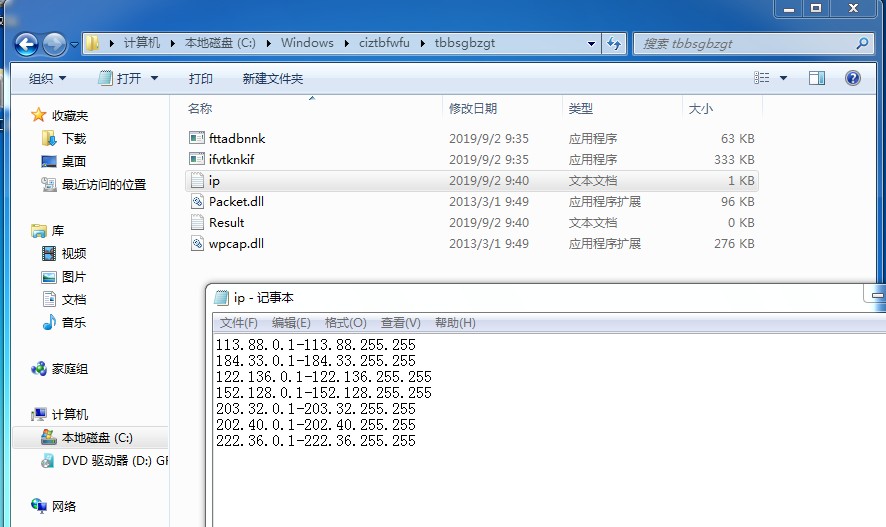Click the 计算机 icon in sidebar
This screenshot has height=527, width=886.
(x=38, y=414)
